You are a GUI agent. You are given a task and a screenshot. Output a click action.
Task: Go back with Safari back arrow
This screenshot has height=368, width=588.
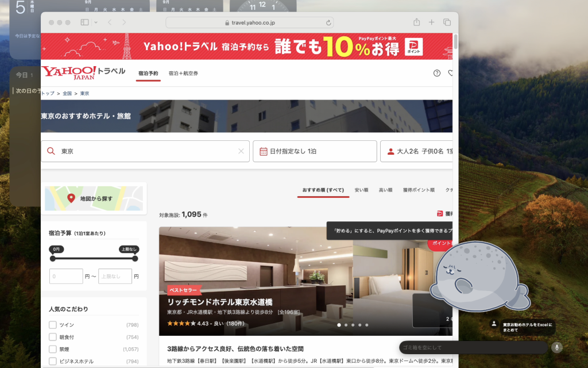(110, 22)
